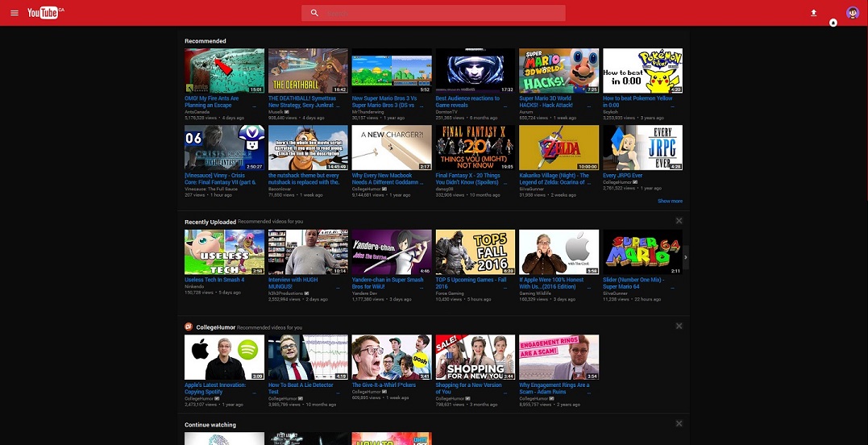The height and width of the screenshot is (445, 868).
Task: Open the How to beat Pokemon thumbnail
Action: click(x=642, y=70)
